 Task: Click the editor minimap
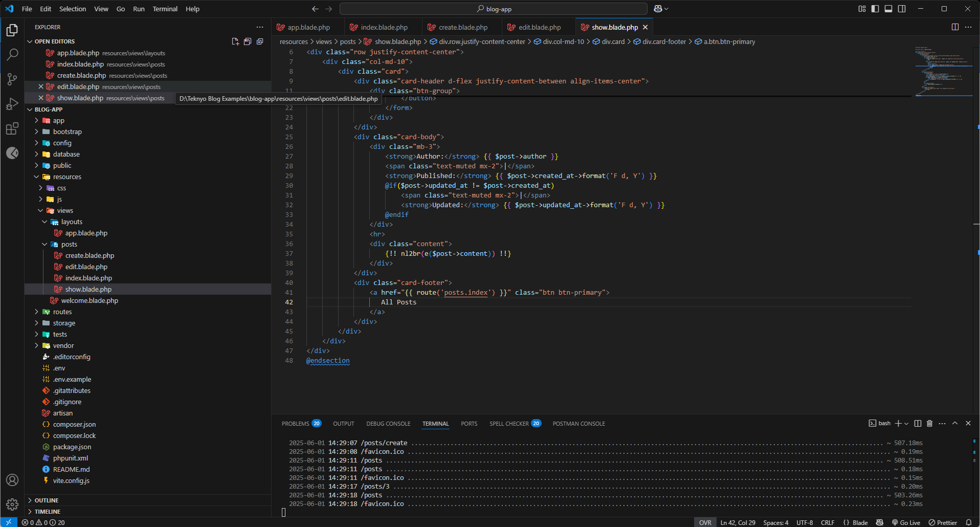pyautogui.click(x=943, y=72)
